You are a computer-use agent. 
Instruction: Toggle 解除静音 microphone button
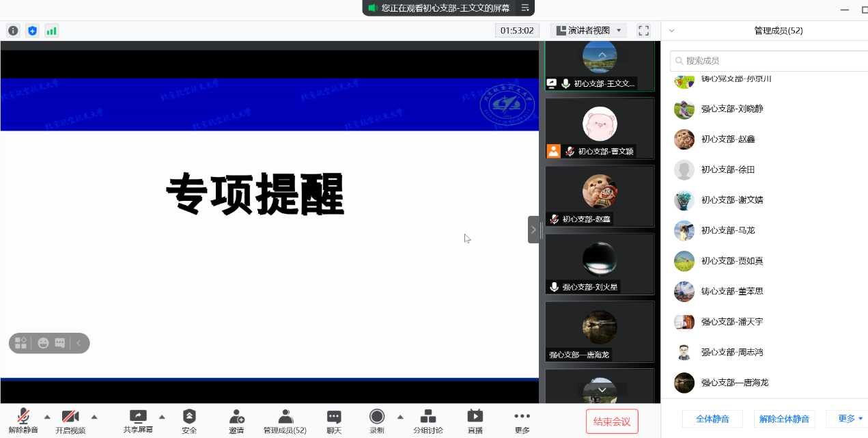pos(23,420)
